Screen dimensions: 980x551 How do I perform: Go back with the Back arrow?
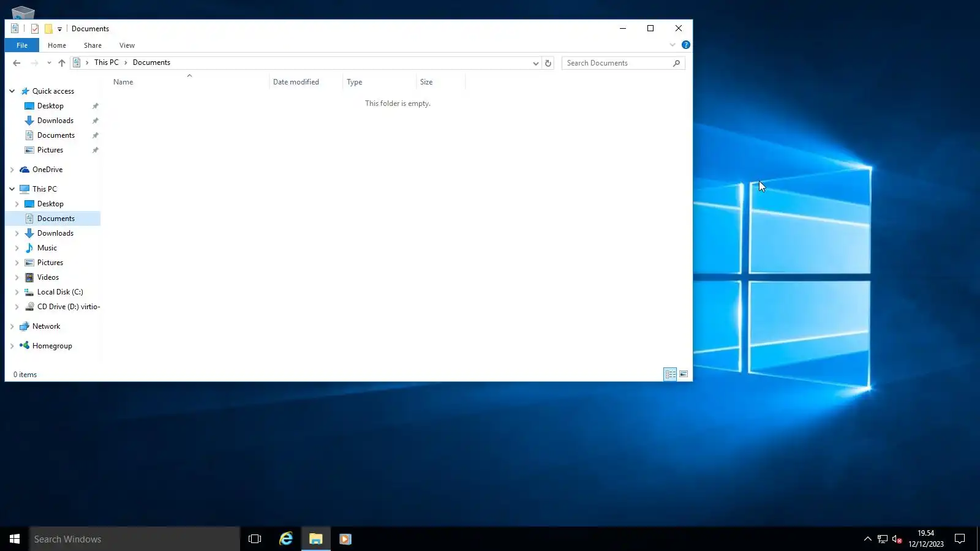(17, 63)
